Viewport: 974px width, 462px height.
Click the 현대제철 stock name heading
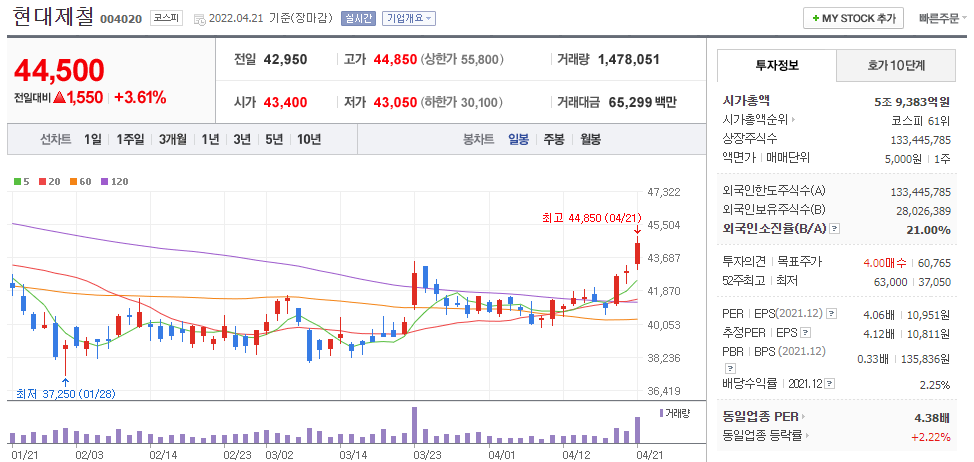point(53,17)
